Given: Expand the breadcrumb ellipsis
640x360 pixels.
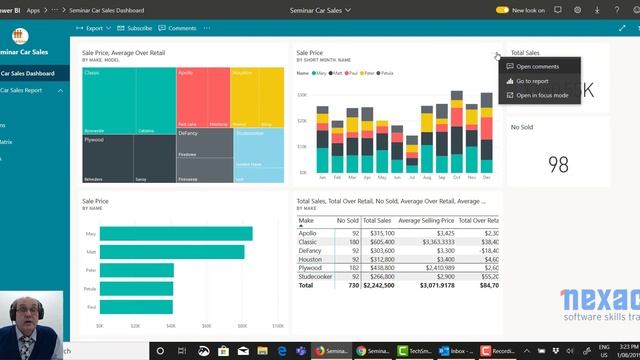Looking at the screenshot, I should 55,10.
